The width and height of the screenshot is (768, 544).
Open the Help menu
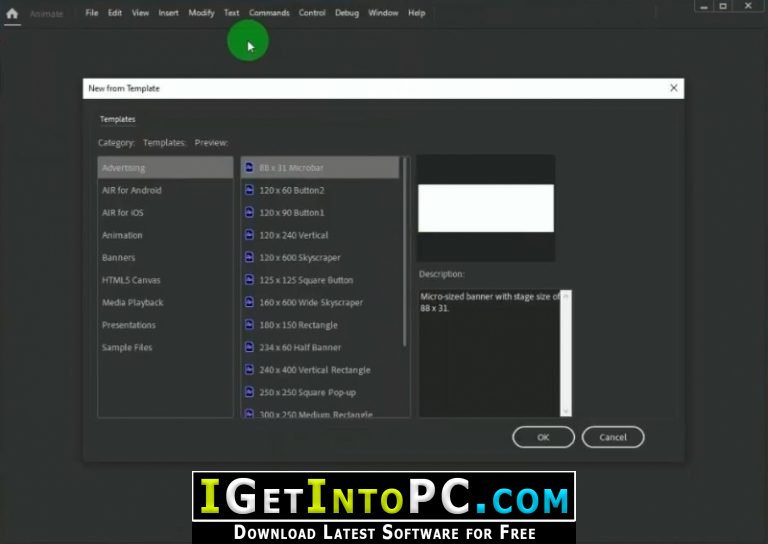417,13
